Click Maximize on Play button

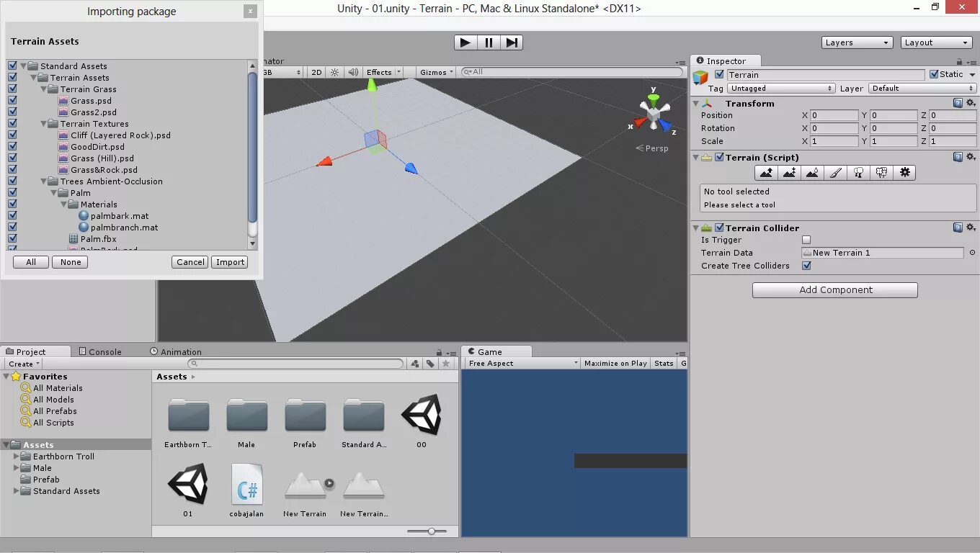[x=615, y=364]
